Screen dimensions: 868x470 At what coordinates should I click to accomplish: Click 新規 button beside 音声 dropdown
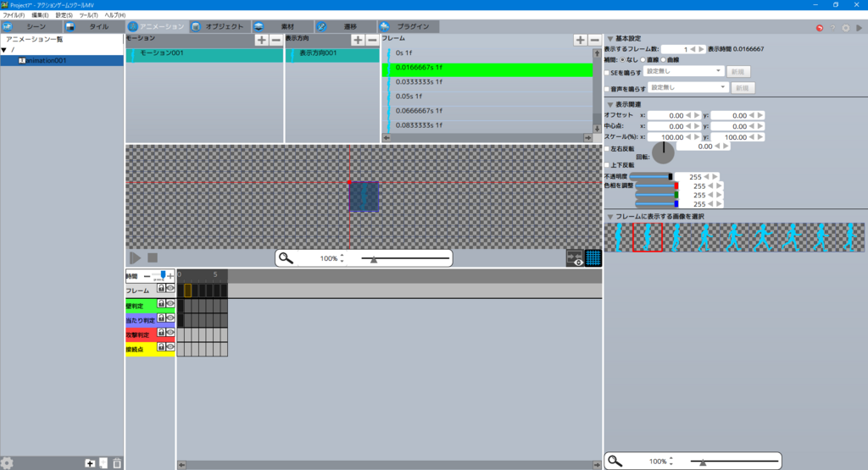(743, 88)
